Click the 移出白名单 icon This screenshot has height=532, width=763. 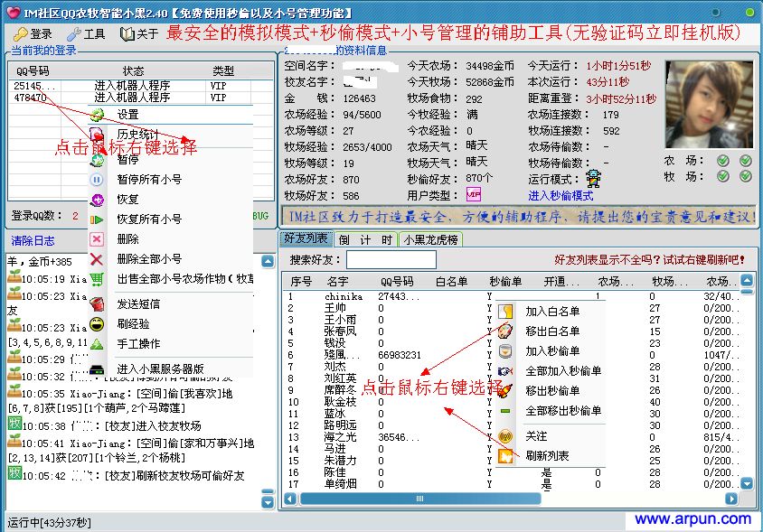(505, 331)
